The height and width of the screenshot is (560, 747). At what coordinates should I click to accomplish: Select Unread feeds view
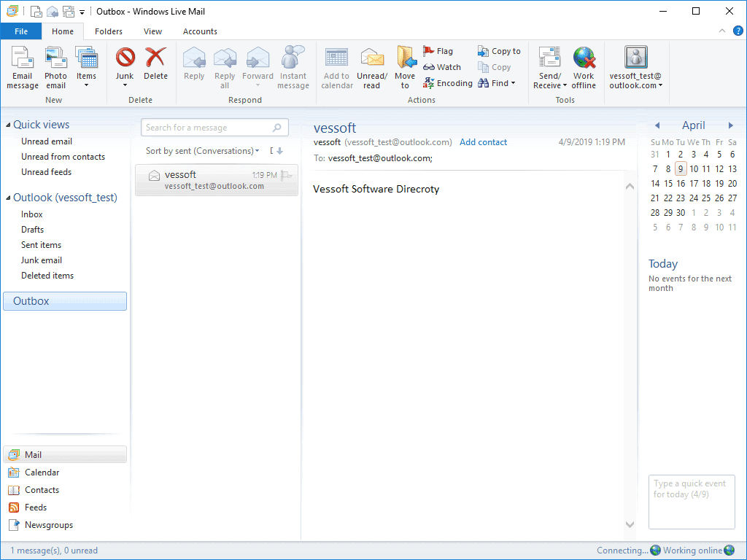tap(46, 172)
